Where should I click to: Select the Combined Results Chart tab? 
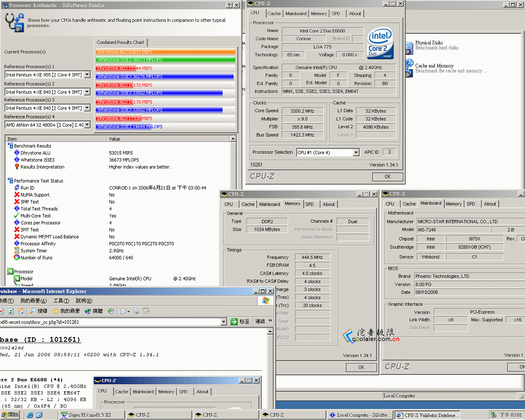click(x=121, y=42)
